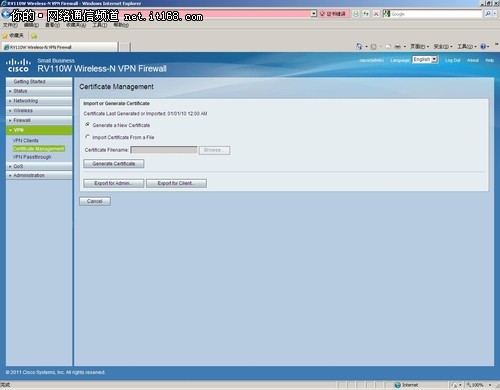
Task: Click the Google search provider icon
Action: (386, 14)
